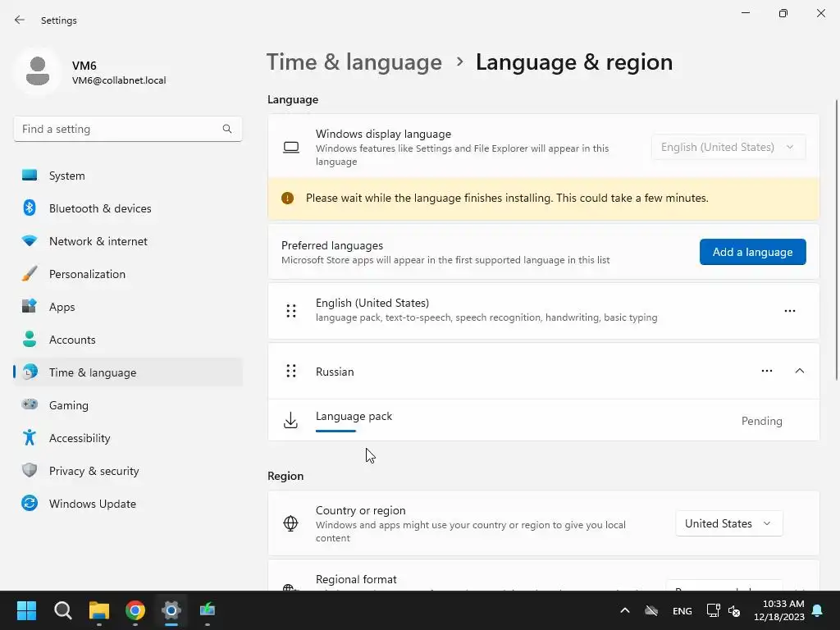Open the Windows Start menu

point(26,610)
